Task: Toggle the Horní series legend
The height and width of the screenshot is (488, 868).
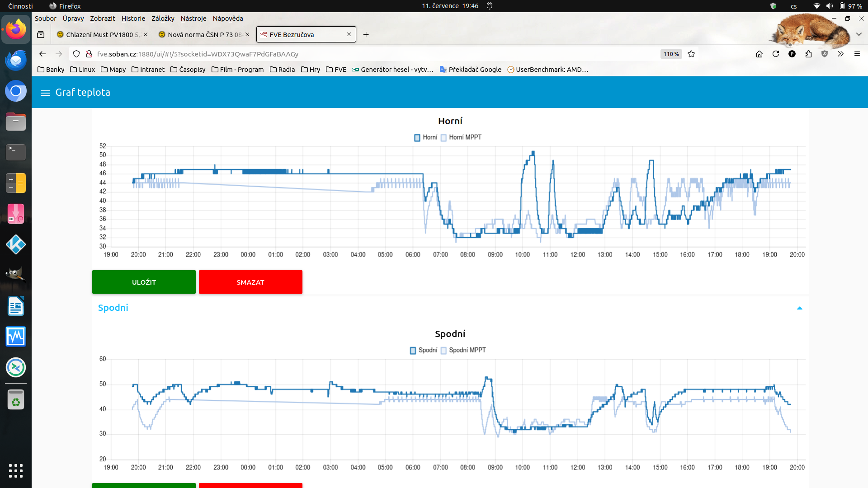Action: coord(426,137)
